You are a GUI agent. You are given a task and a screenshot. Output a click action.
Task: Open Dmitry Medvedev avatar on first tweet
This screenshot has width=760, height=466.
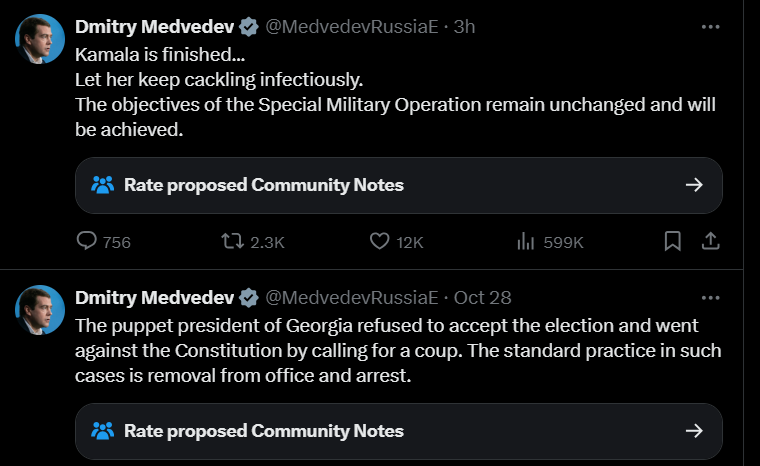click(40, 39)
